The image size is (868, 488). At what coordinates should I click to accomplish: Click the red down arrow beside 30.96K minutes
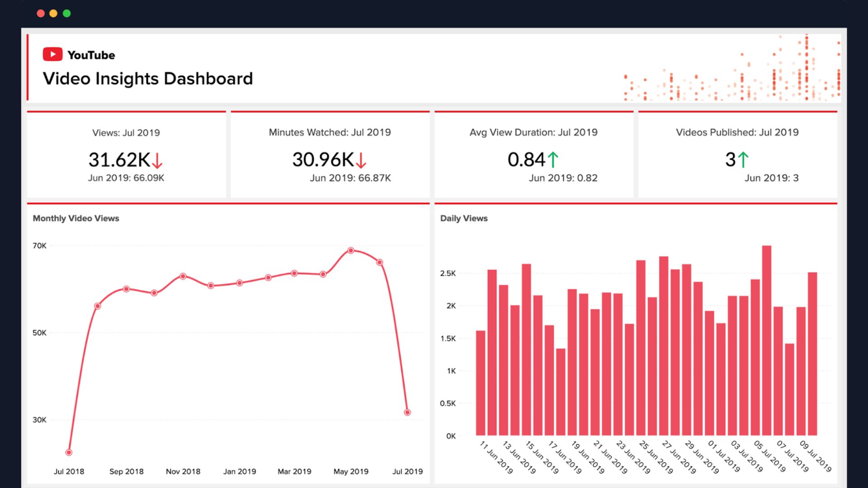[x=361, y=160]
